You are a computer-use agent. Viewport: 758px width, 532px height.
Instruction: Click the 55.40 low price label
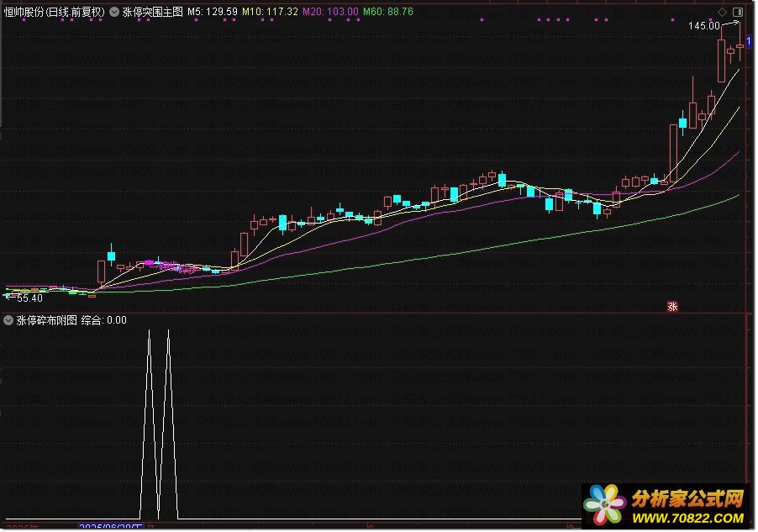(x=29, y=298)
